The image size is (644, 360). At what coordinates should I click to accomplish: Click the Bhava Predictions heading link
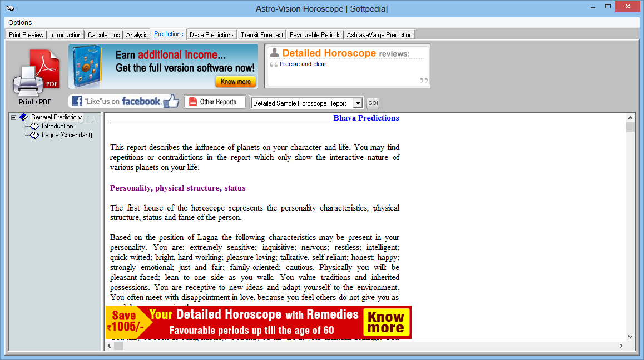tap(366, 118)
